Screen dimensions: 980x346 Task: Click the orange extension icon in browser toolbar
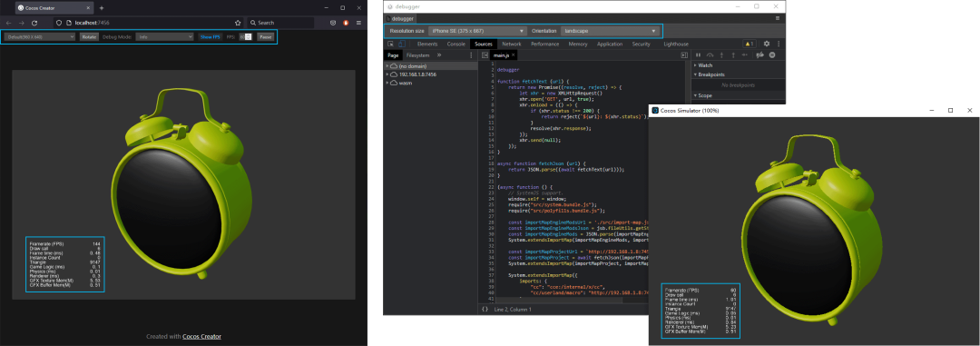click(347, 23)
